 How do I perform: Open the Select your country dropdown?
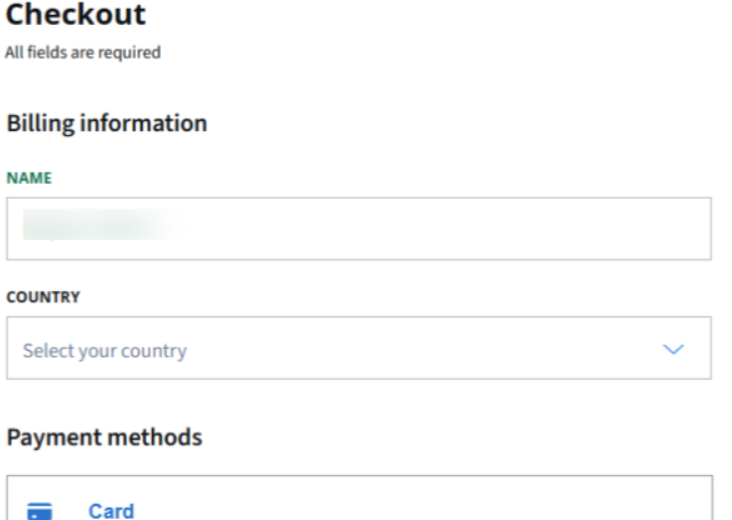tap(358, 349)
